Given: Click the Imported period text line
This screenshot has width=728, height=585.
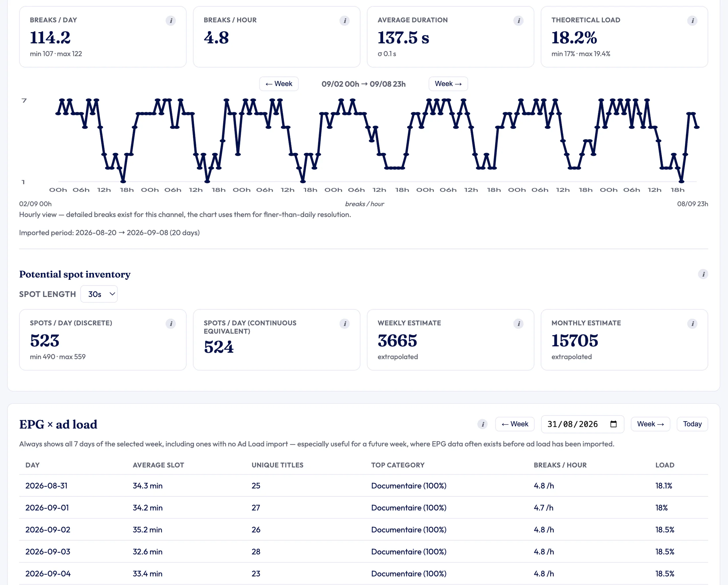Looking at the screenshot, I should [x=110, y=232].
